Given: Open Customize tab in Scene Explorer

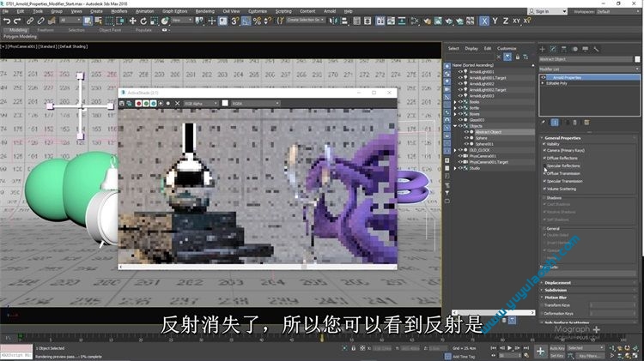Looking at the screenshot, I should (x=507, y=48).
